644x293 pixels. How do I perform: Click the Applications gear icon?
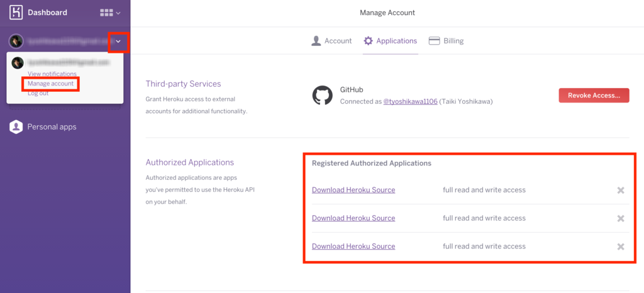pos(369,41)
